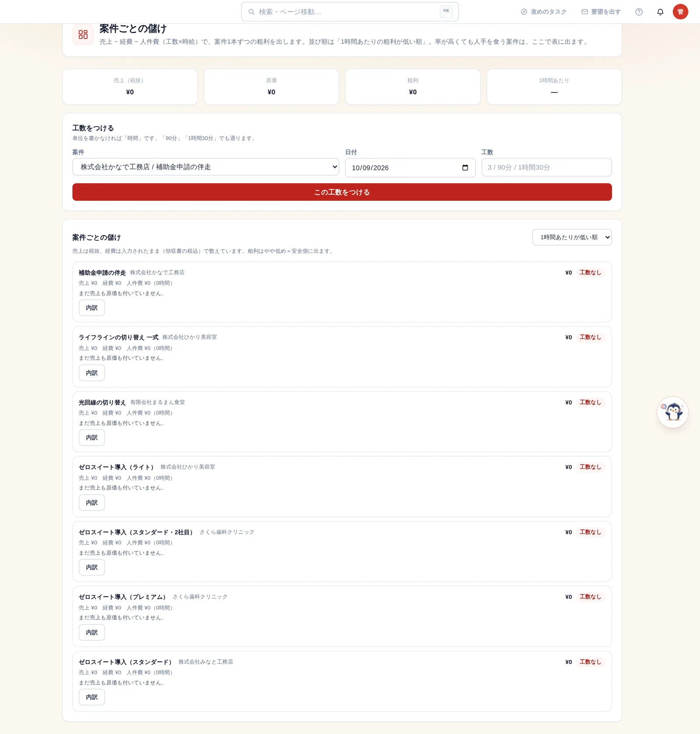Screen dimensions: 700x734
Task: Click the penguin assistant mascot
Action: click(672, 412)
